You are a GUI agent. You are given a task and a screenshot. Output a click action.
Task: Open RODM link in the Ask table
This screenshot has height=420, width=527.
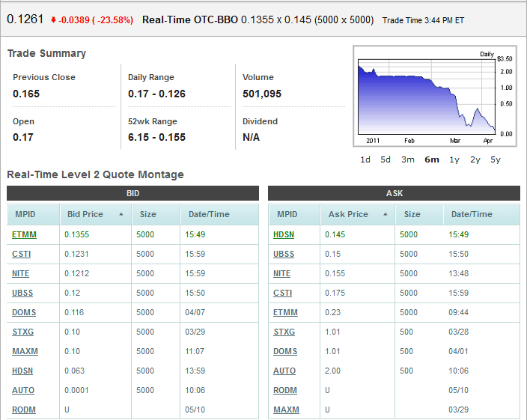[x=285, y=390]
